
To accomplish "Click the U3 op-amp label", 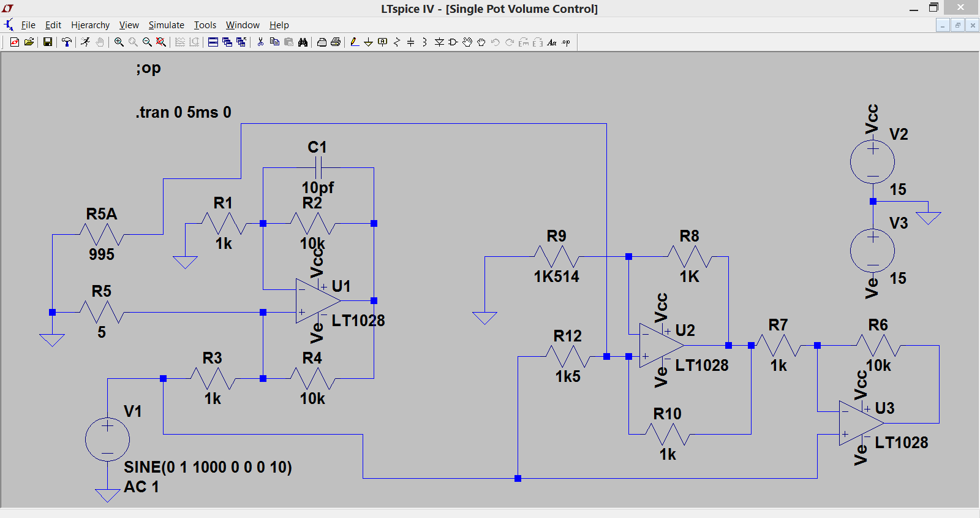I will click(x=884, y=408).
